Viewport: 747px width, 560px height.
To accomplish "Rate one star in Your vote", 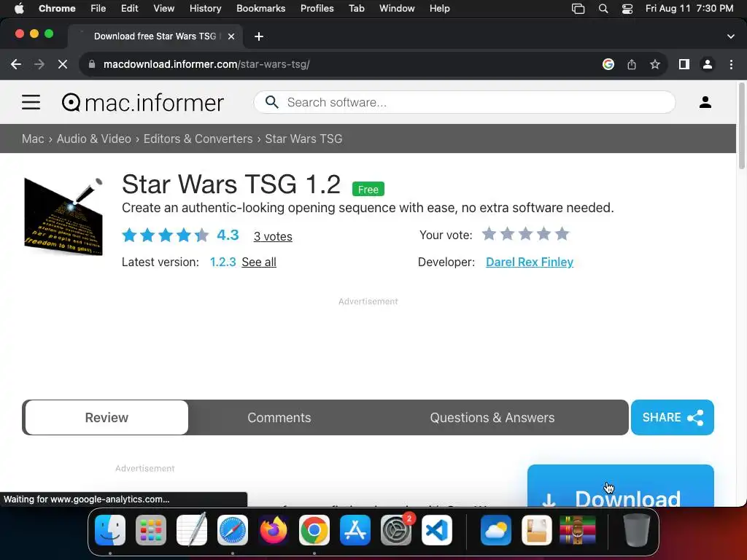I will coord(489,234).
